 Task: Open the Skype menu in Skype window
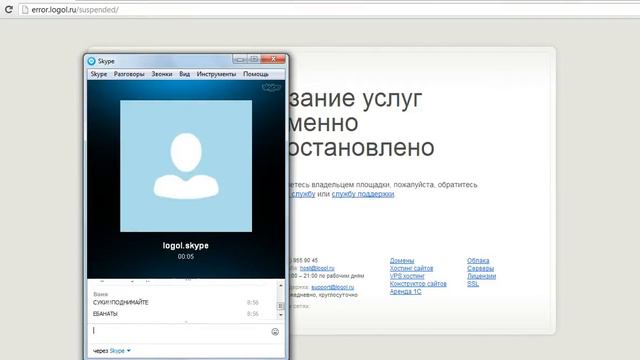pyautogui.click(x=99, y=74)
